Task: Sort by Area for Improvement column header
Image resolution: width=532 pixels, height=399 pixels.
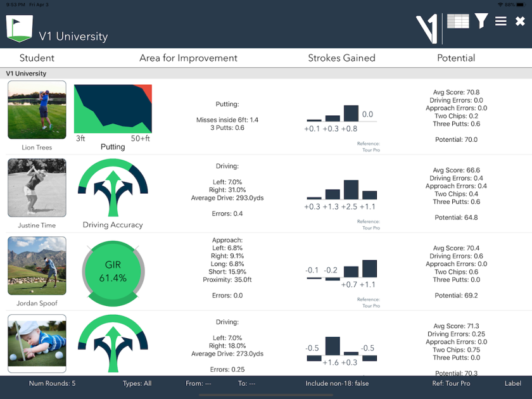Action: [x=188, y=58]
